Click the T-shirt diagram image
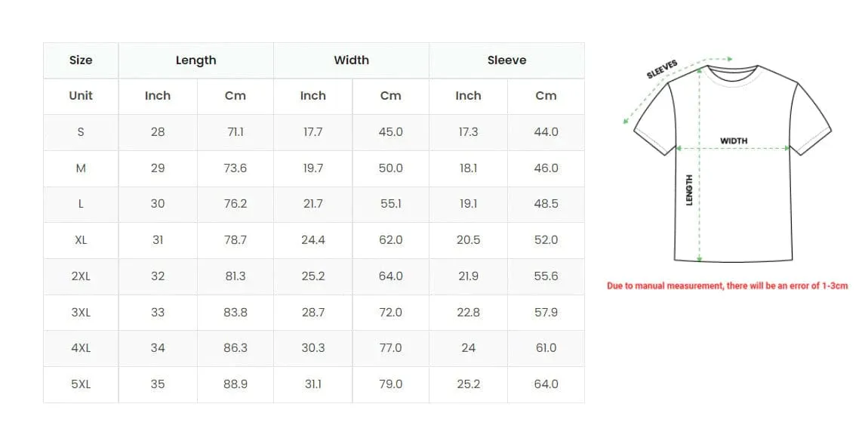Image resolution: width=868 pixels, height=441 pixels. 728,159
